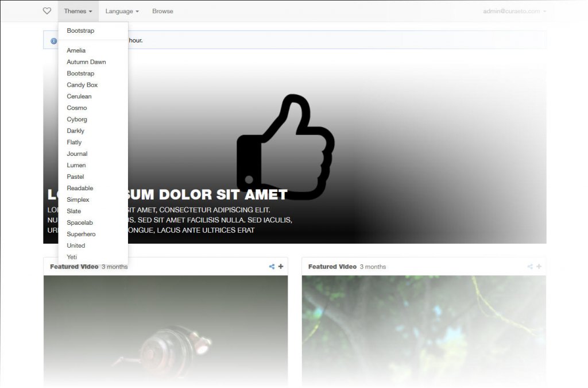Click the thumbs-up hero banner image
Screen dimensions: 588x388
(x=295, y=149)
